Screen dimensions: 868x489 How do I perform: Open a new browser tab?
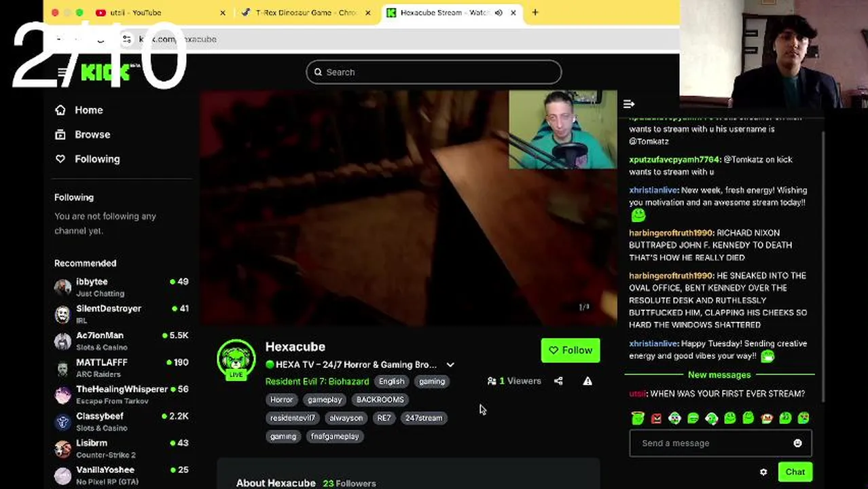click(535, 12)
